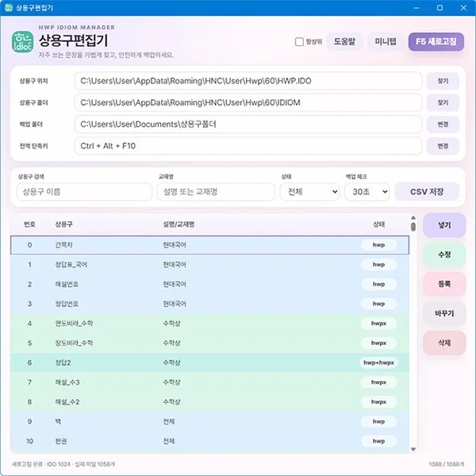Image resolution: width=476 pixels, height=476 pixels.
Task: Click 변경 next to 백업 폴더 path
Action: (x=443, y=125)
